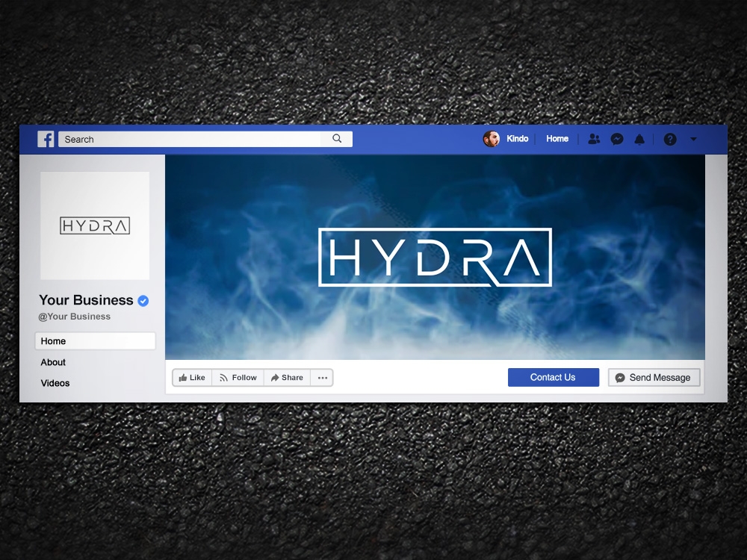Click the verified badge next to Your Business

tap(142, 300)
